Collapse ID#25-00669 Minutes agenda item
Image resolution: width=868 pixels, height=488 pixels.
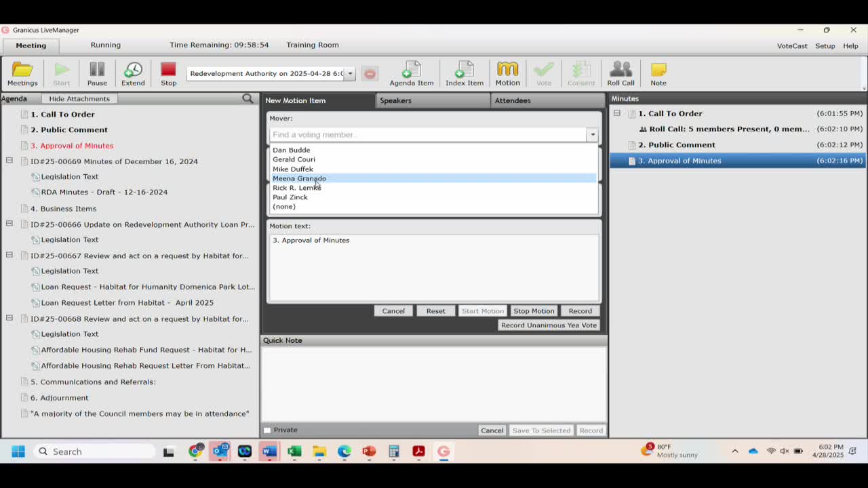click(9, 161)
